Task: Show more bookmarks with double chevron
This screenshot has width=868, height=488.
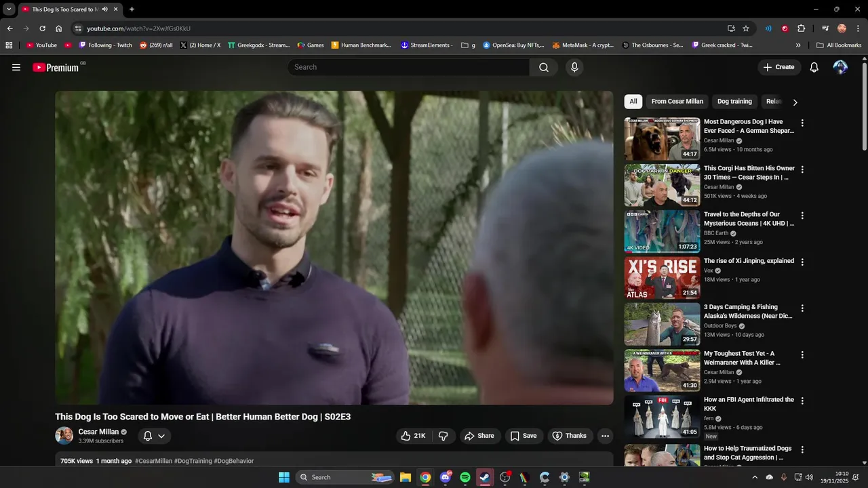Action: (798, 45)
